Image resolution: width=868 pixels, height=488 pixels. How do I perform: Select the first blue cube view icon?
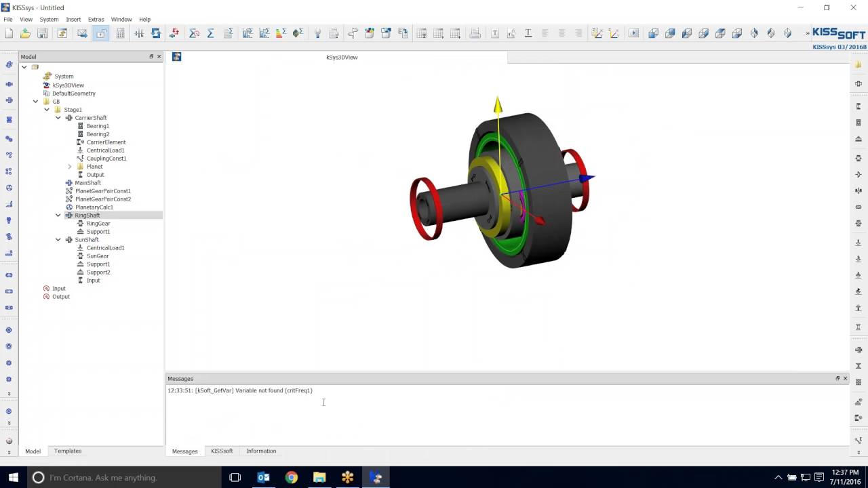pyautogui.click(x=653, y=33)
